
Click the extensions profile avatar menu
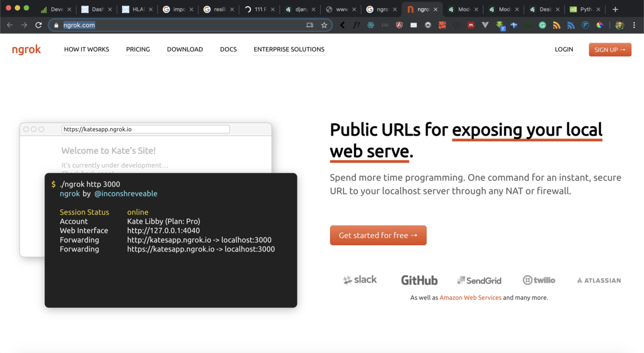618,25
